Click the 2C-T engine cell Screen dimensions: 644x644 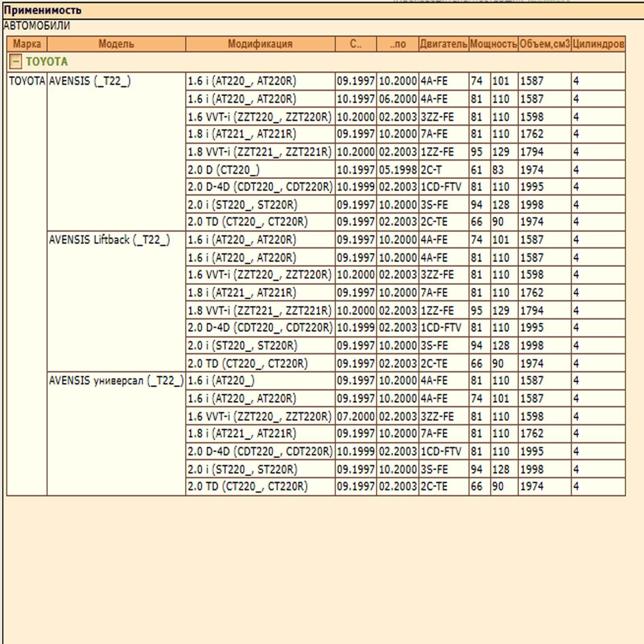point(431,170)
